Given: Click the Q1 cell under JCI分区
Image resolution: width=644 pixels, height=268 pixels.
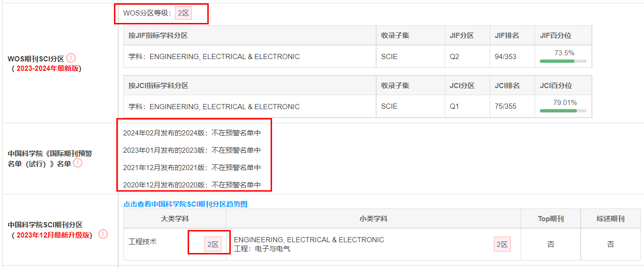Looking at the screenshot, I should click(x=454, y=106).
